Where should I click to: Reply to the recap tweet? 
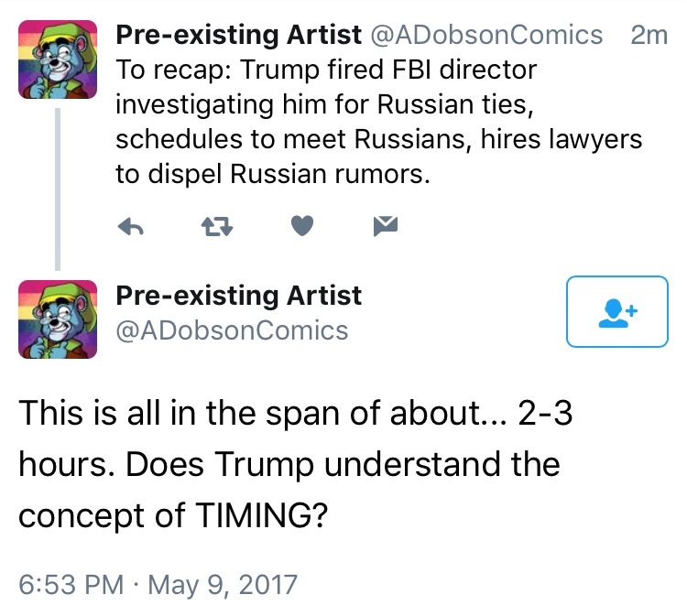coord(131,226)
